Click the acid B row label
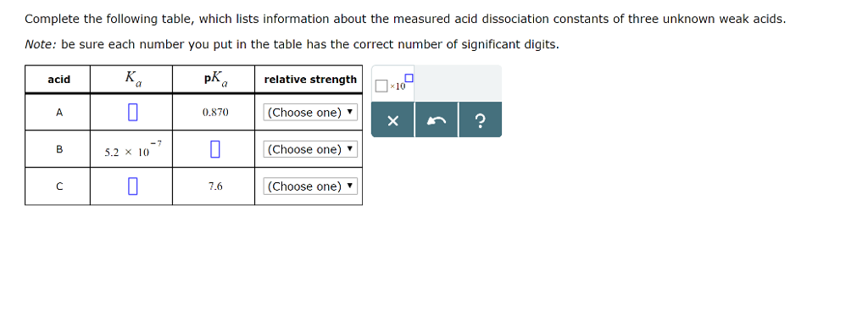The image size is (868, 322). coord(58,149)
